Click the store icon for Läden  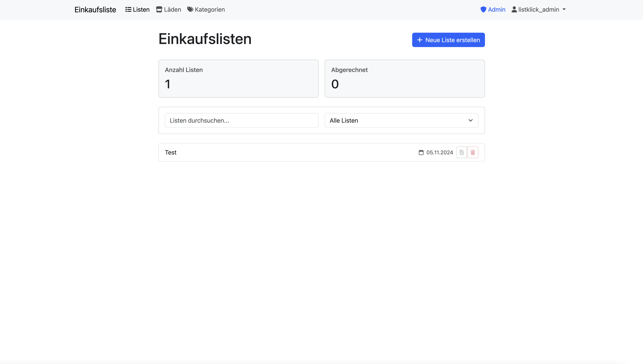pyautogui.click(x=159, y=9)
